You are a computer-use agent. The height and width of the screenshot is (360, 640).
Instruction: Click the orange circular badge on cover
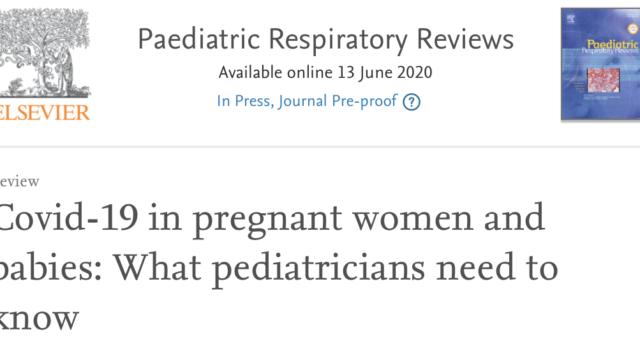tap(633, 29)
